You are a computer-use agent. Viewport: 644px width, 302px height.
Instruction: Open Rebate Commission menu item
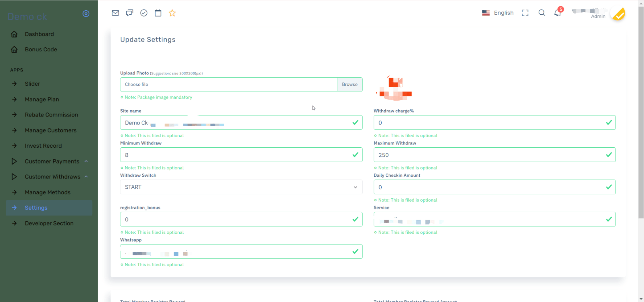coord(51,115)
